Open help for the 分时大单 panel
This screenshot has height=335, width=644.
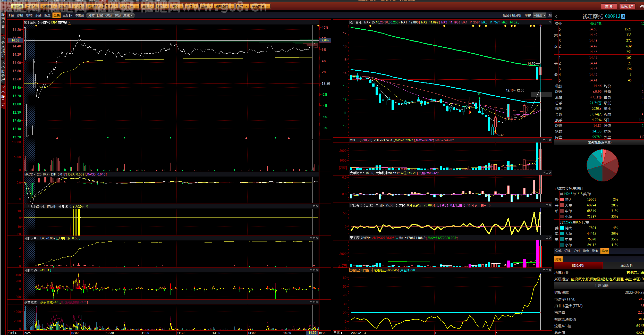pos(311,238)
